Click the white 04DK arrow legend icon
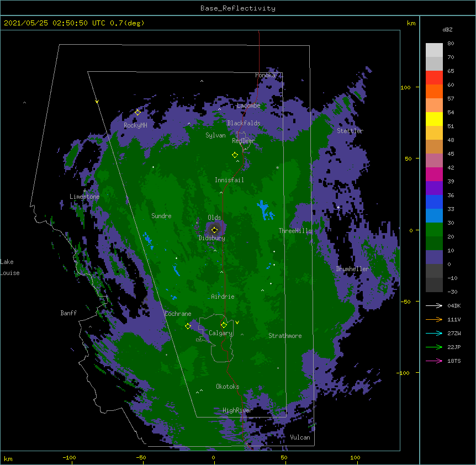This screenshot has width=476, height=465. coord(434,305)
